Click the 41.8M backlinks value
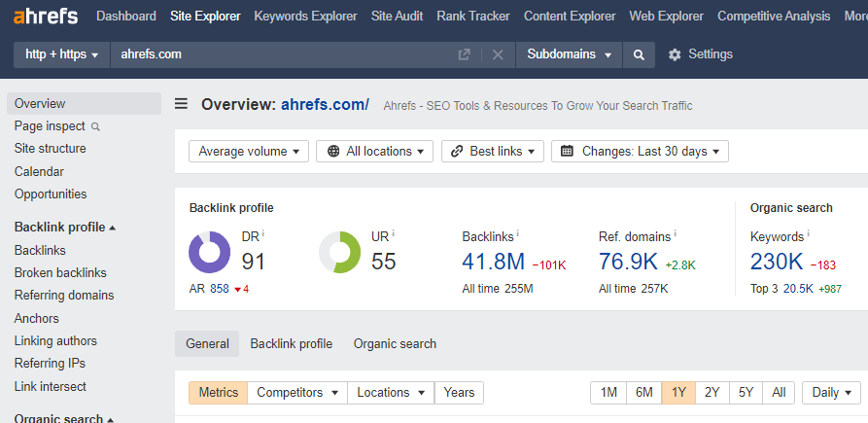868x423 pixels. pos(493,262)
